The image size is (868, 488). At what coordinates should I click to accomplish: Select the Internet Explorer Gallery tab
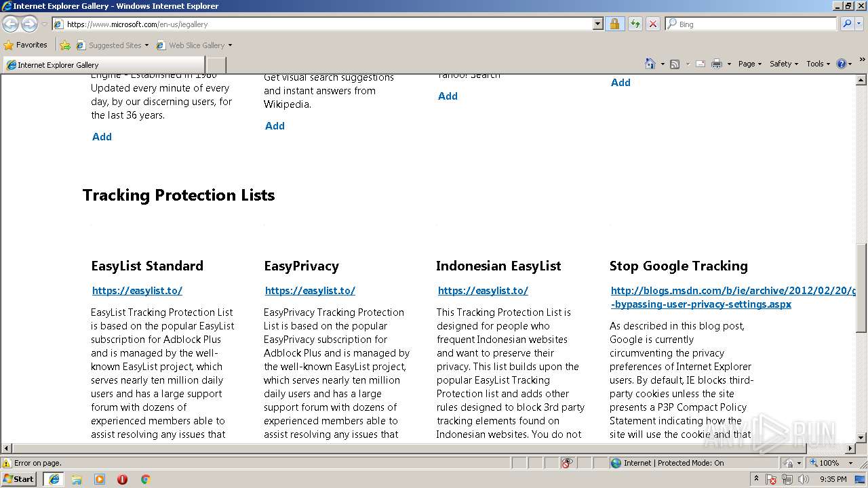click(103, 65)
